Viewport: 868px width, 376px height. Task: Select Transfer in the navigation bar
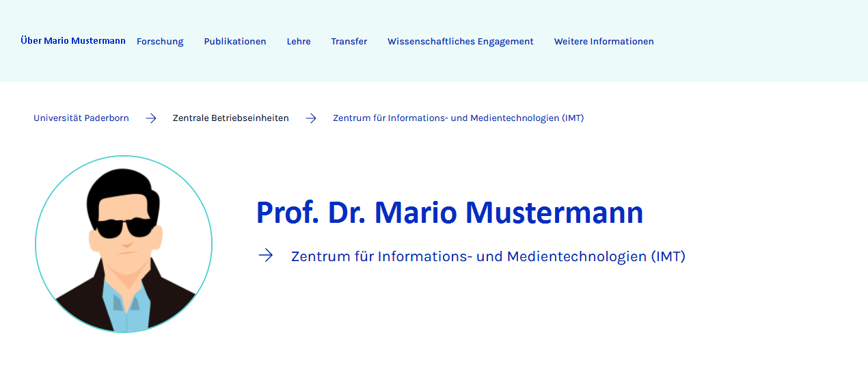349,42
